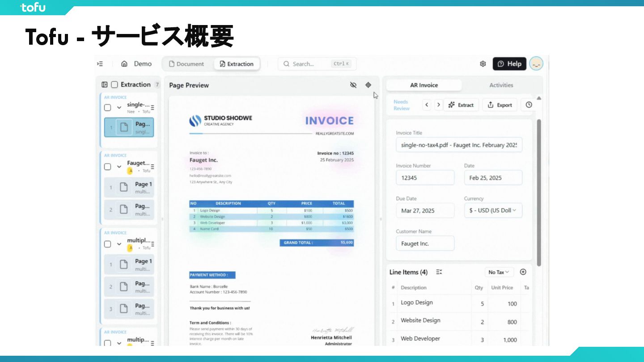Click the Due Date field

(x=425, y=210)
